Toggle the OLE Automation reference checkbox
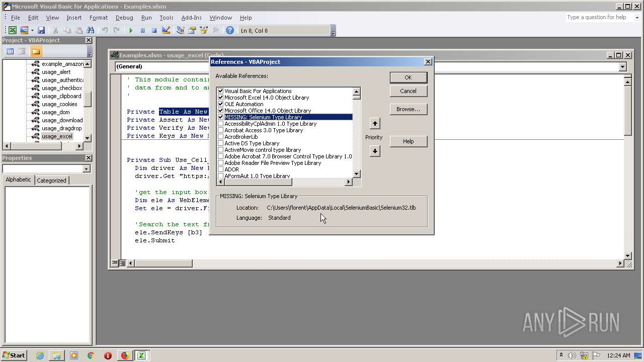This screenshot has width=644, height=362. (x=220, y=104)
